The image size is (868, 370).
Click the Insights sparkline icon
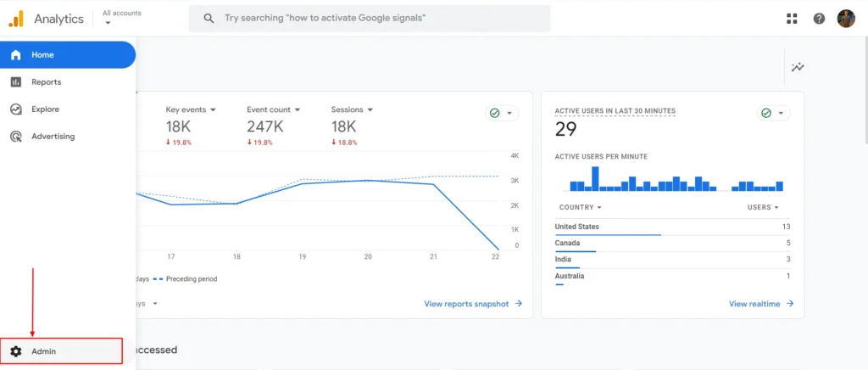tap(798, 67)
